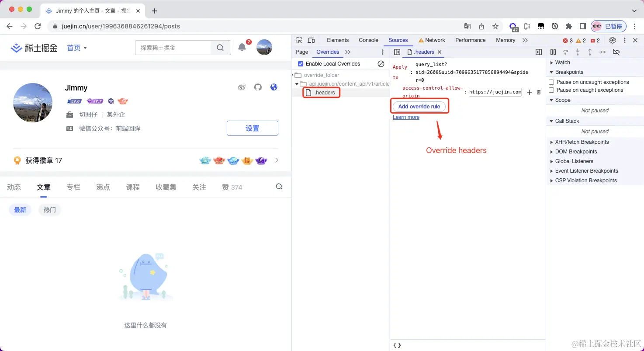The image size is (644, 351).
Task: Open the Network panel
Action: (432, 40)
